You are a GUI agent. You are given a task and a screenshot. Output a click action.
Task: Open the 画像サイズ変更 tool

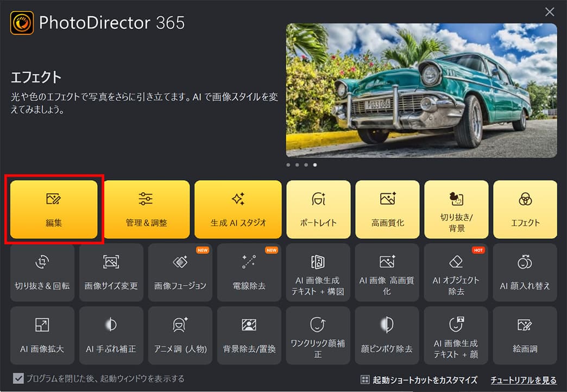tap(111, 272)
